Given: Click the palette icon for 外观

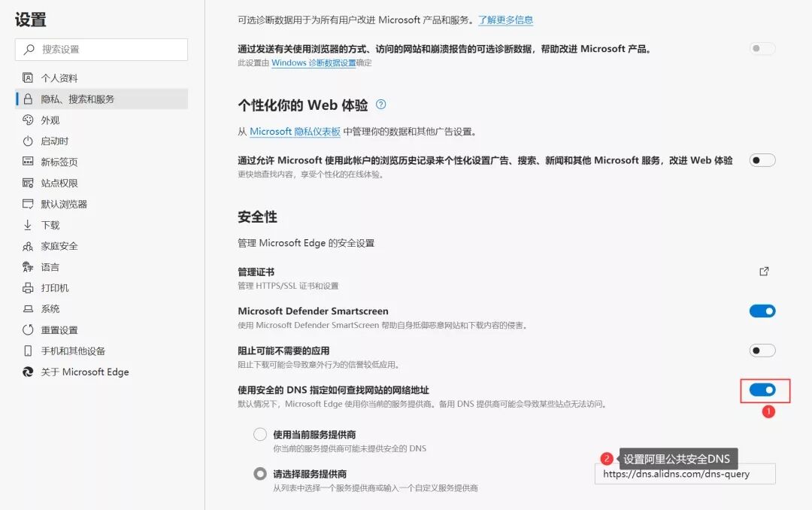Looking at the screenshot, I should click(28, 120).
